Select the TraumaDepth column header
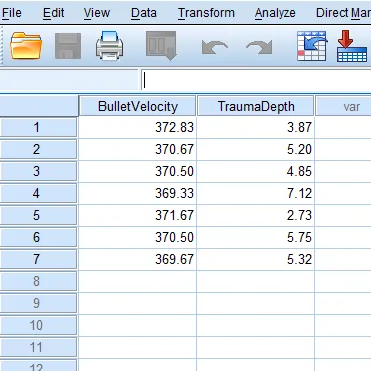This screenshot has height=371, width=371. 256,106
